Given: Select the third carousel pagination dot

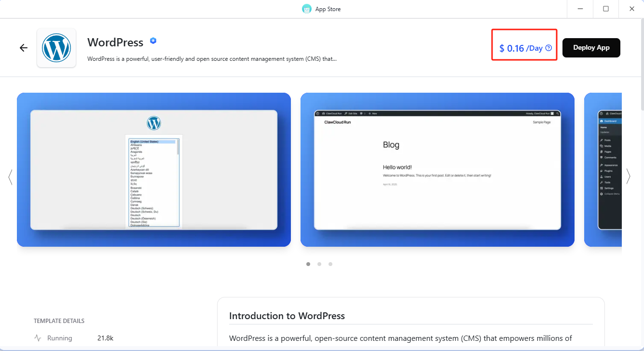Looking at the screenshot, I should (x=330, y=264).
